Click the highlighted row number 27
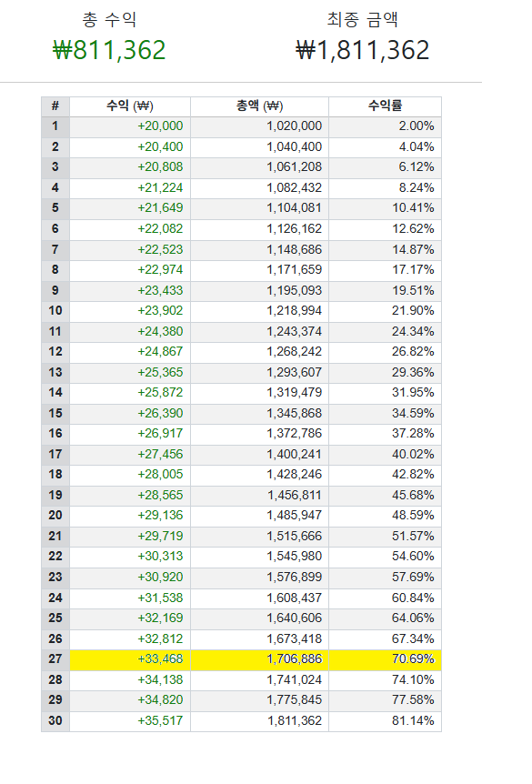This screenshot has width=532, height=784. tap(55, 659)
